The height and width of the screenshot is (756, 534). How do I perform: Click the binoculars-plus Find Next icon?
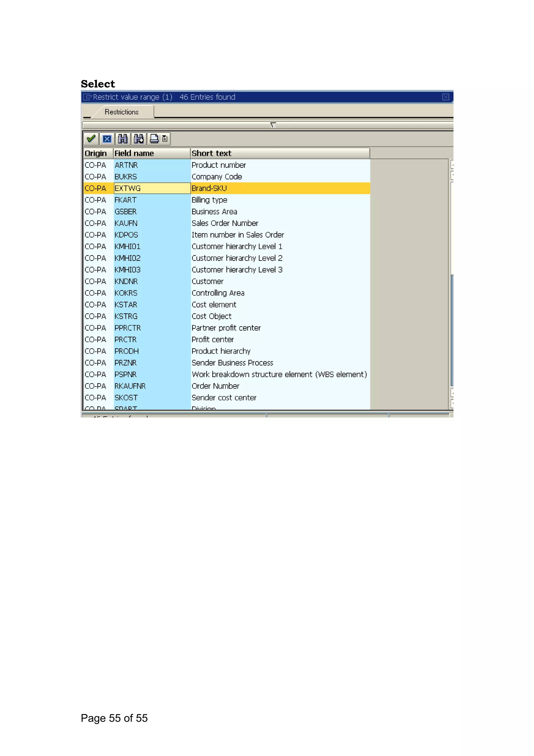(x=139, y=139)
